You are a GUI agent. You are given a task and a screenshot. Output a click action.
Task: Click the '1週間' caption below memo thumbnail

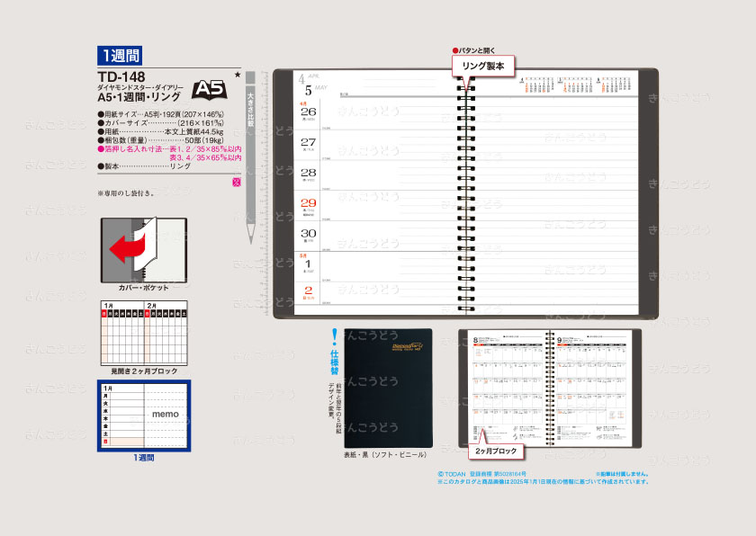(x=144, y=458)
